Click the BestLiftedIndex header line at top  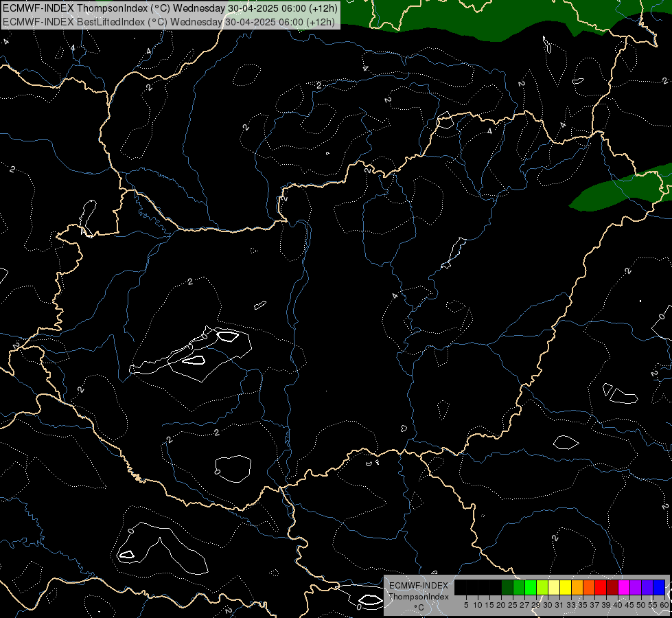click(x=169, y=22)
